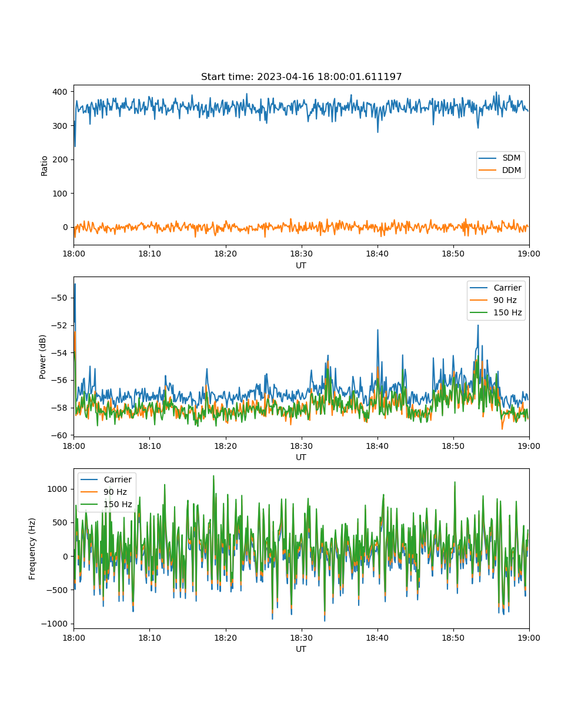Click the 400 tick label on the Ratio axis
The width and height of the screenshot is (588, 706).
tap(61, 92)
